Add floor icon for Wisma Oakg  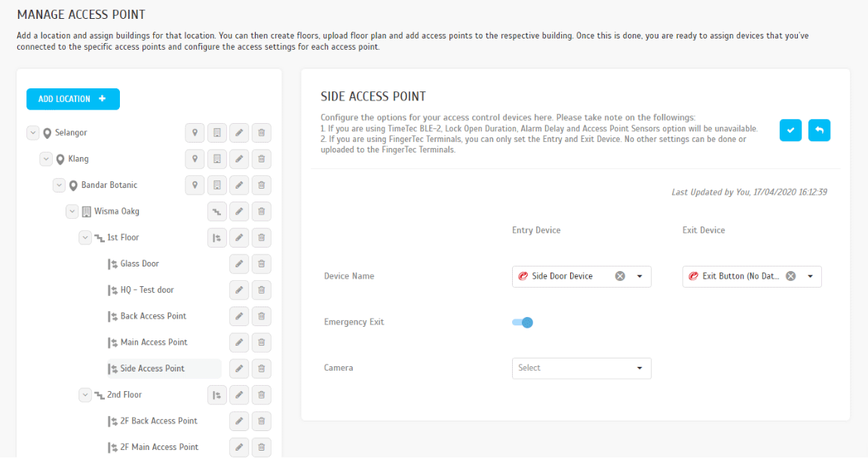217,211
